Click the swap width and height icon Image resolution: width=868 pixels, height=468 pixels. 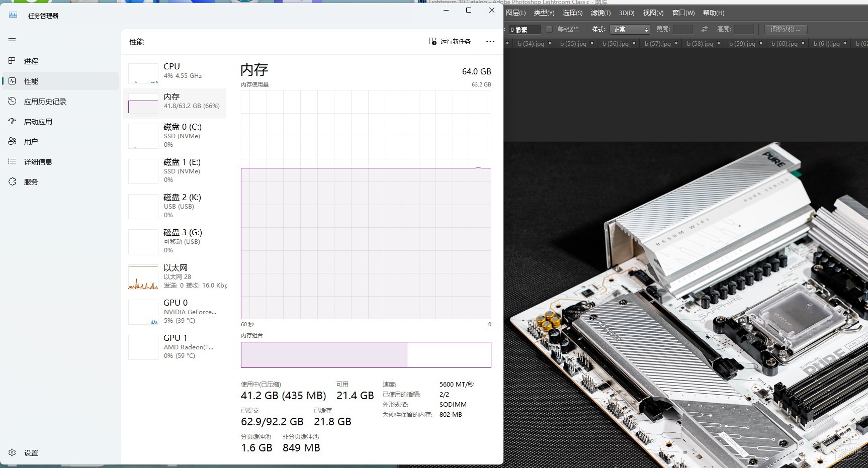[705, 29]
